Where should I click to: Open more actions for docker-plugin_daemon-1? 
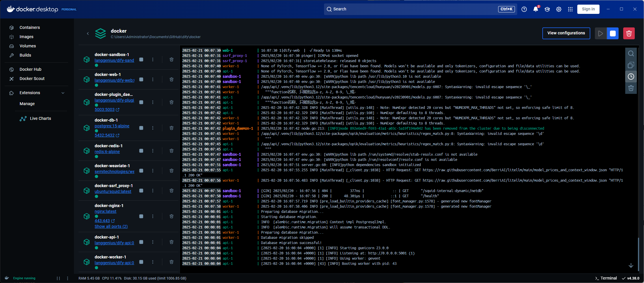coord(153,102)
